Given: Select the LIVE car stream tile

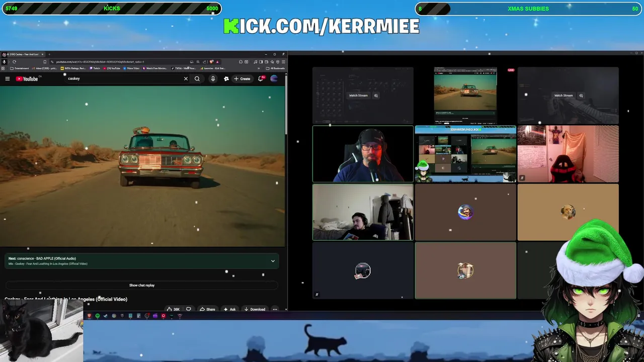Looking at the screenshot, I should pos(465,96).
